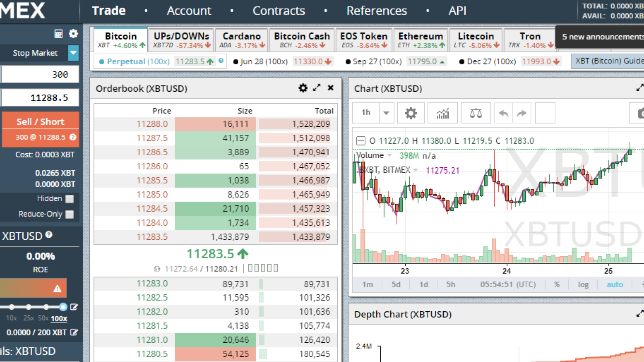Set chart range to 1d
Viewport: 644px width, 362px height.
[423, 284]
